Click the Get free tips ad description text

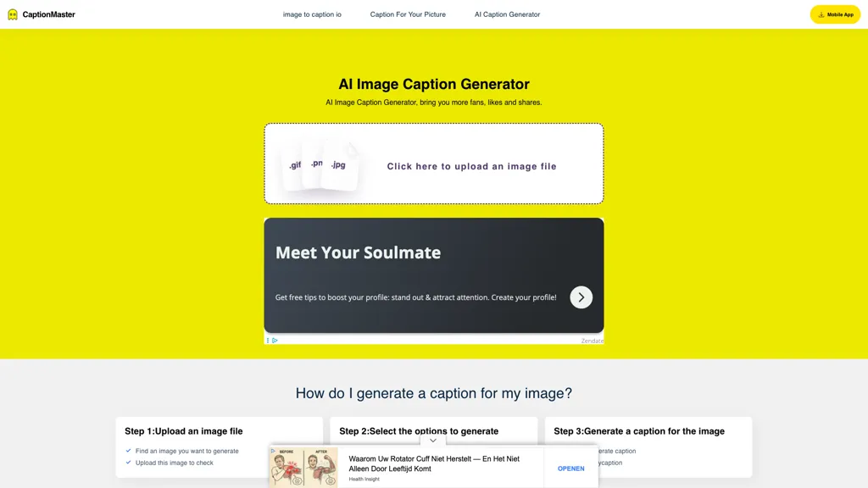[415, 297]
